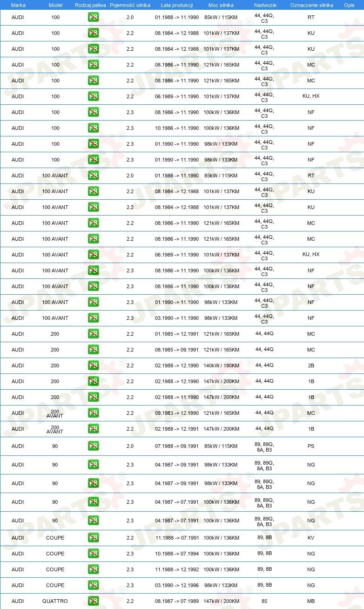Click the Nadwozie column header

[265, 5]
